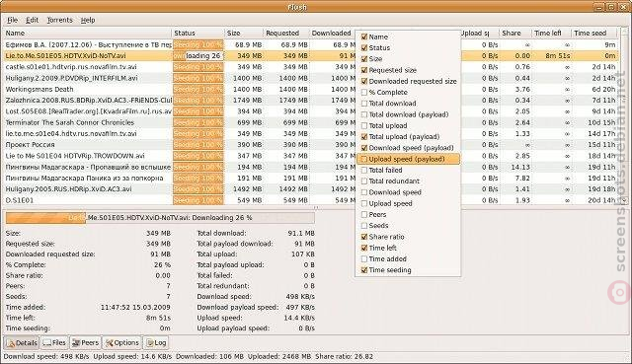Screen dimensions: 632x364
Task: Open the Edit menu
Action: click(x=32, y=20)
